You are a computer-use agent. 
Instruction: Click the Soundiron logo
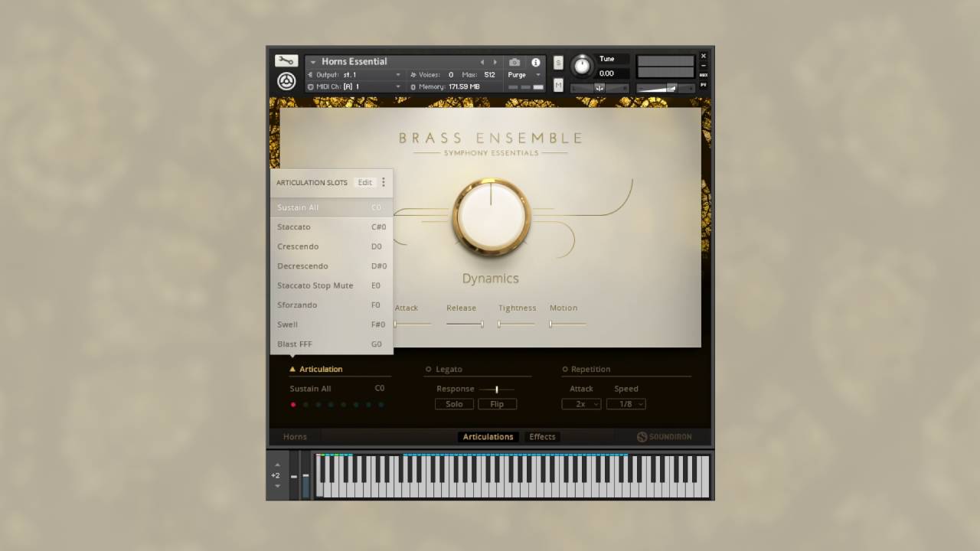click(x=664, y=437)
